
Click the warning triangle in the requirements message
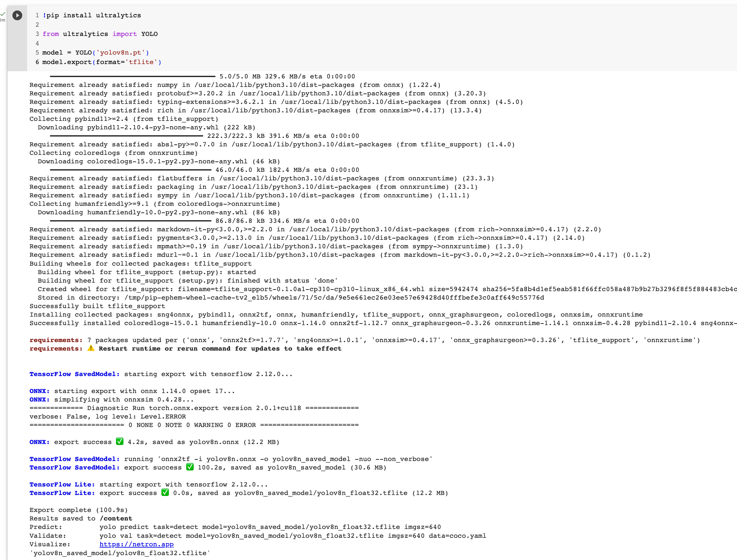[91, 349]
